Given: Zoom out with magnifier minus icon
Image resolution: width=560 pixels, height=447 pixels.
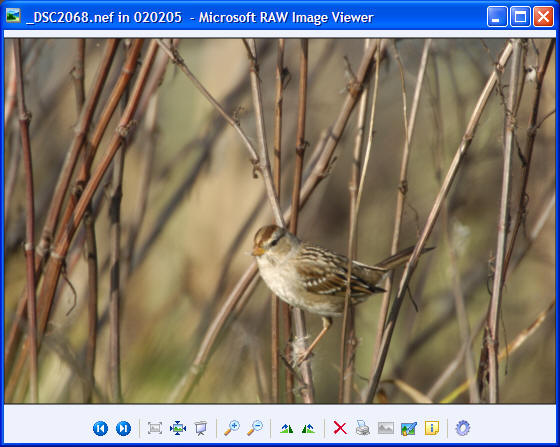Looking at the screenshot, I should [255, 428].
